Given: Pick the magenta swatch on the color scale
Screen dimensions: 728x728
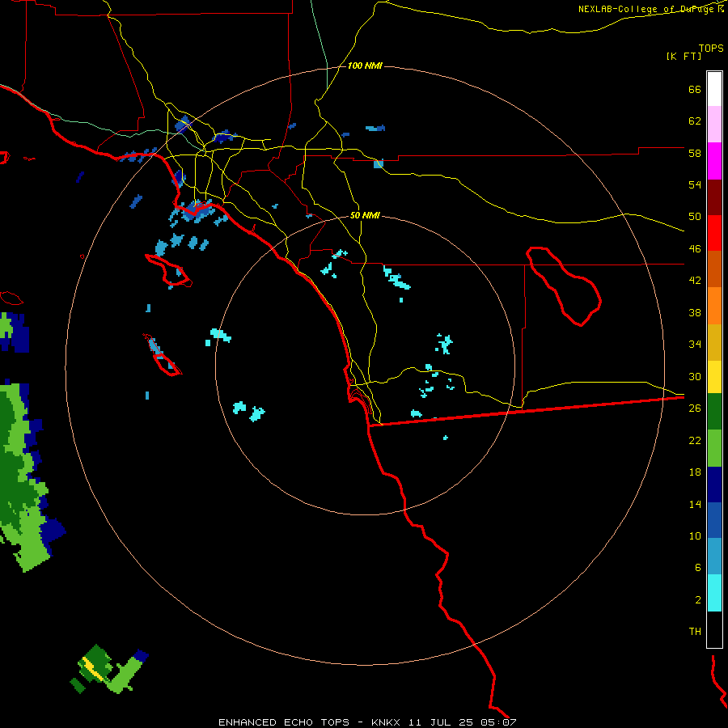Looking at the screenshot, I should (x=714, y=161).
